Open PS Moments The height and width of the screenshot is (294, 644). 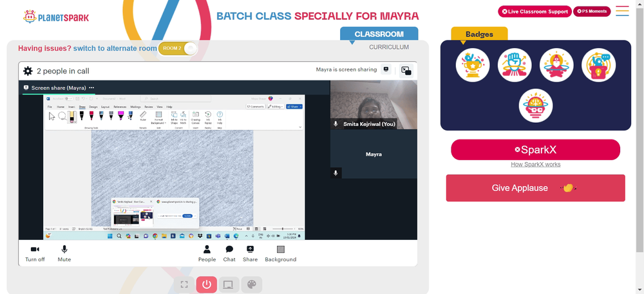point(592,12)
